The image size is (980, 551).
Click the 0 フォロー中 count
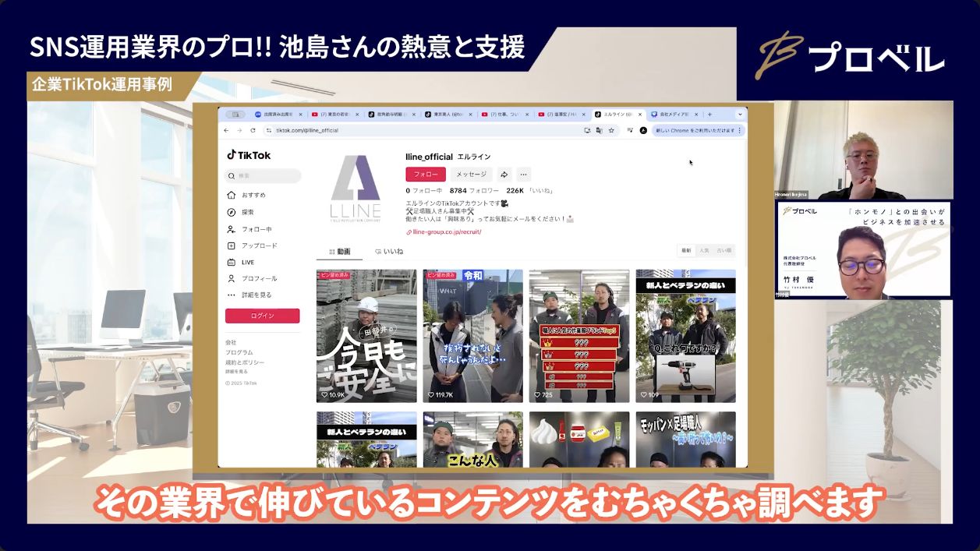pyautogui.click(x=424, y=190)
